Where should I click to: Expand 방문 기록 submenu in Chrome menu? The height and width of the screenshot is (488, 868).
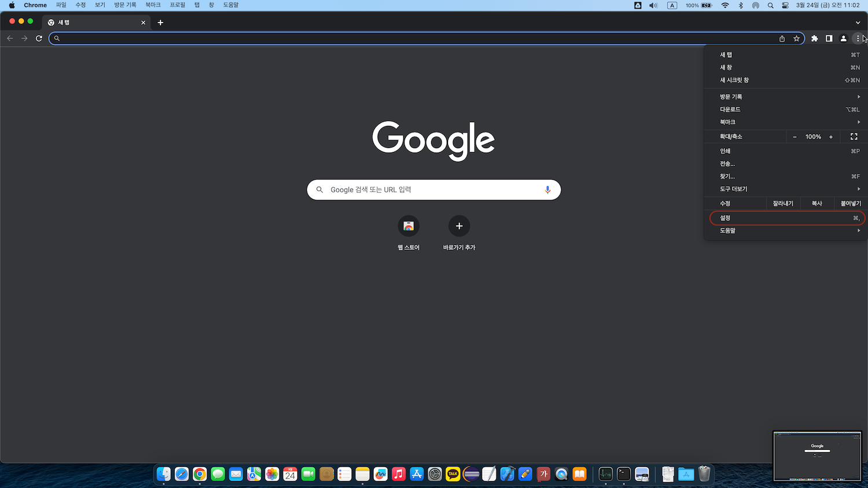click(x=786, y=97)
